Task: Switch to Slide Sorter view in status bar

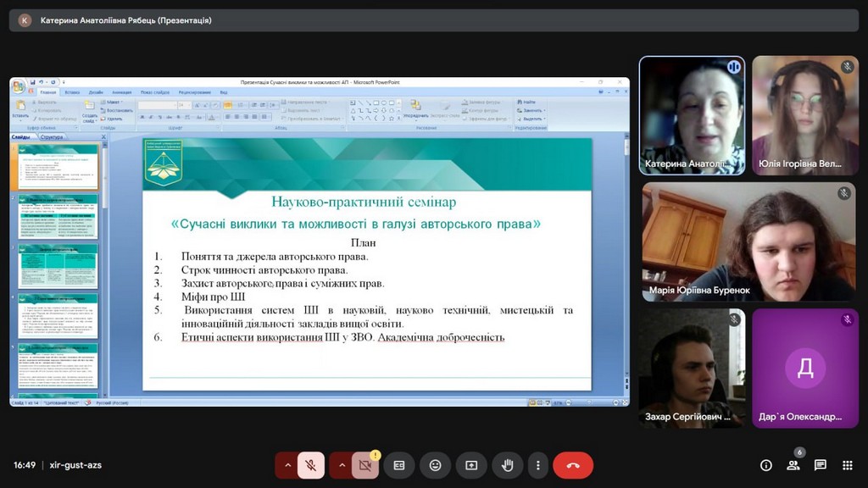Action: point(539,402)
